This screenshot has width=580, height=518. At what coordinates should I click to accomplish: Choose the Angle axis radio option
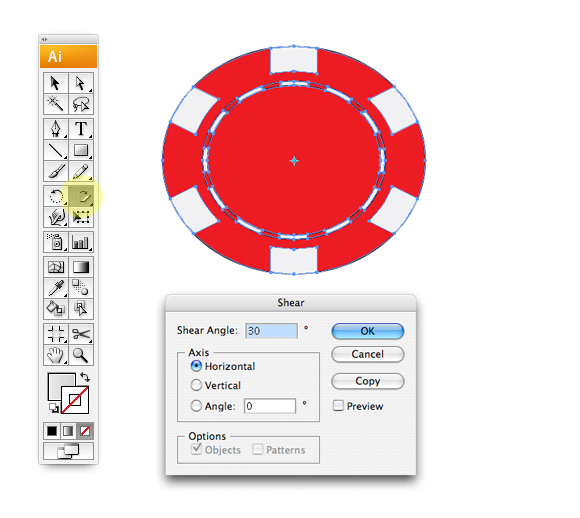tap(196, 406)
